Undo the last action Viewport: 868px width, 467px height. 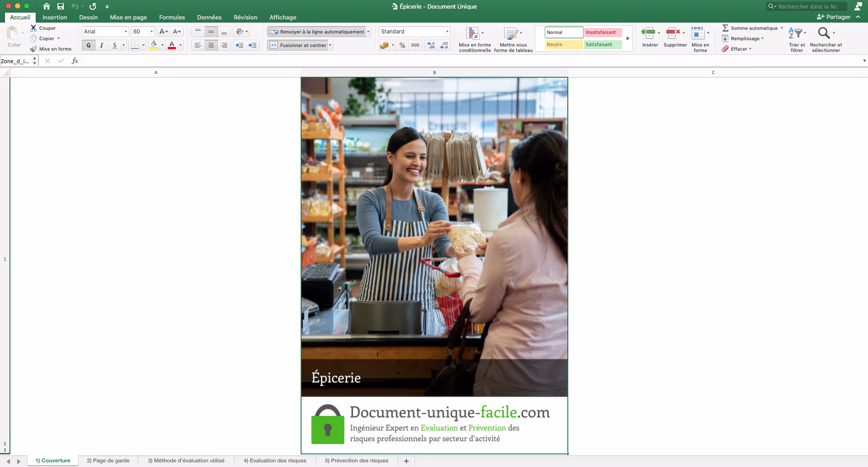coord(75,6)
